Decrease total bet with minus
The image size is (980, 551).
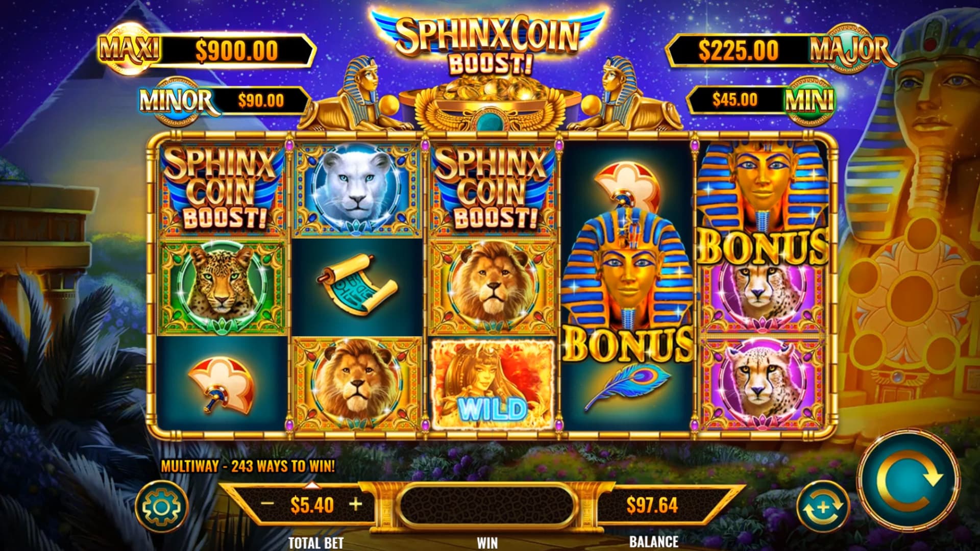(x=267, y=504)
